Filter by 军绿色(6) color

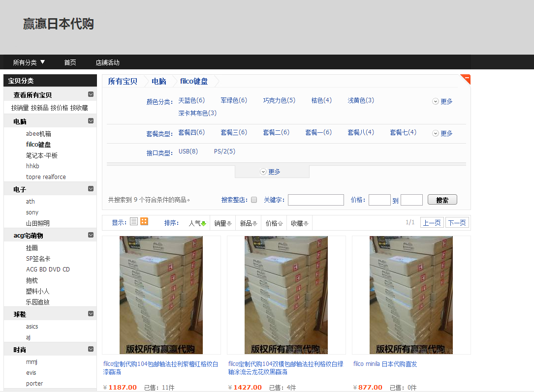tap(234, 100)
